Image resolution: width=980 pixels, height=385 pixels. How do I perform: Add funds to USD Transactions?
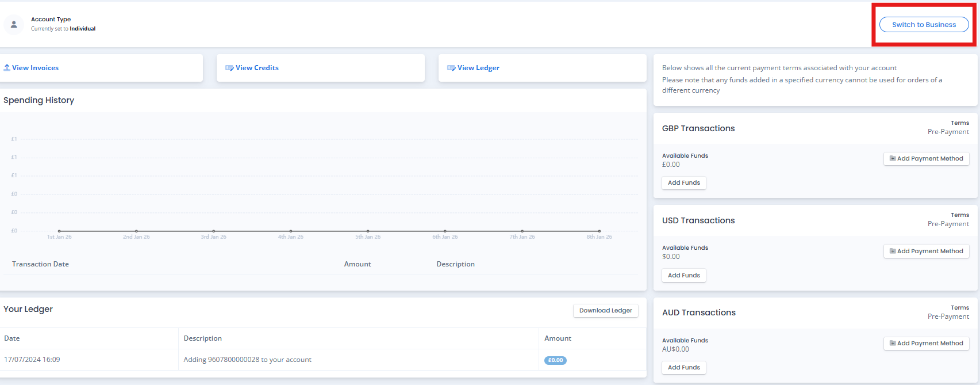tap(683, 276)
